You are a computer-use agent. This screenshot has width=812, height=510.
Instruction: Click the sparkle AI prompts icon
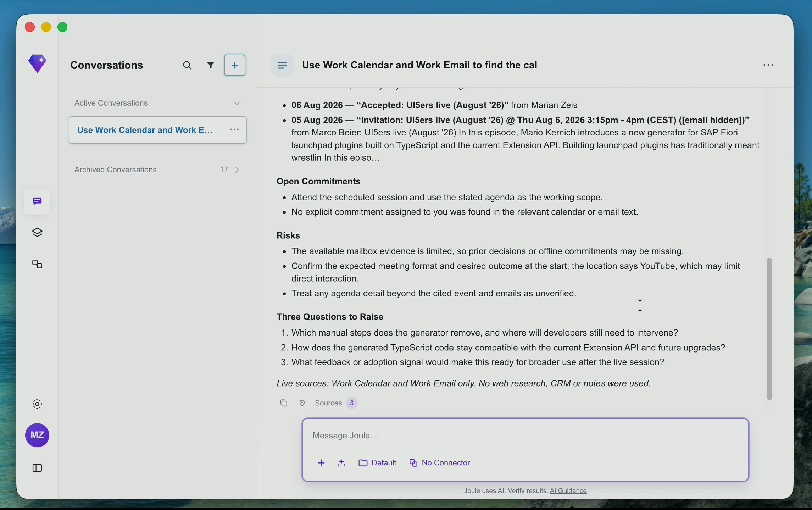[342, 463]
